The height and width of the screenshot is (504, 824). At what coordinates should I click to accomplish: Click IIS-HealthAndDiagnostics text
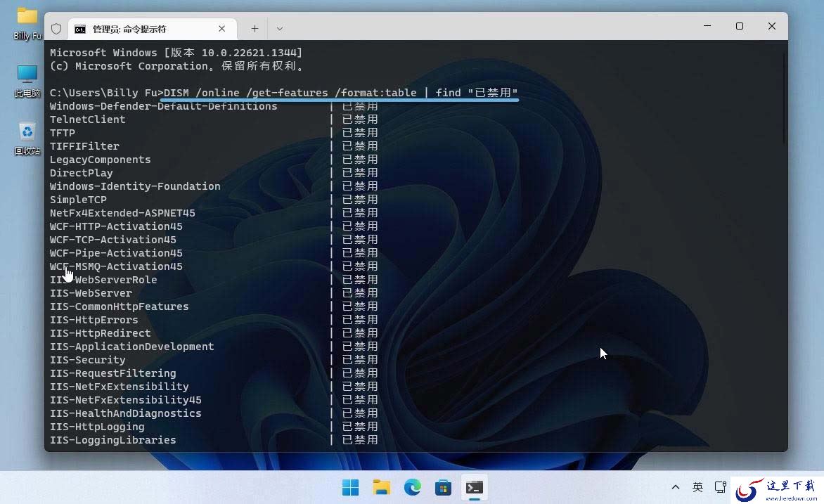tap(126, 413)
